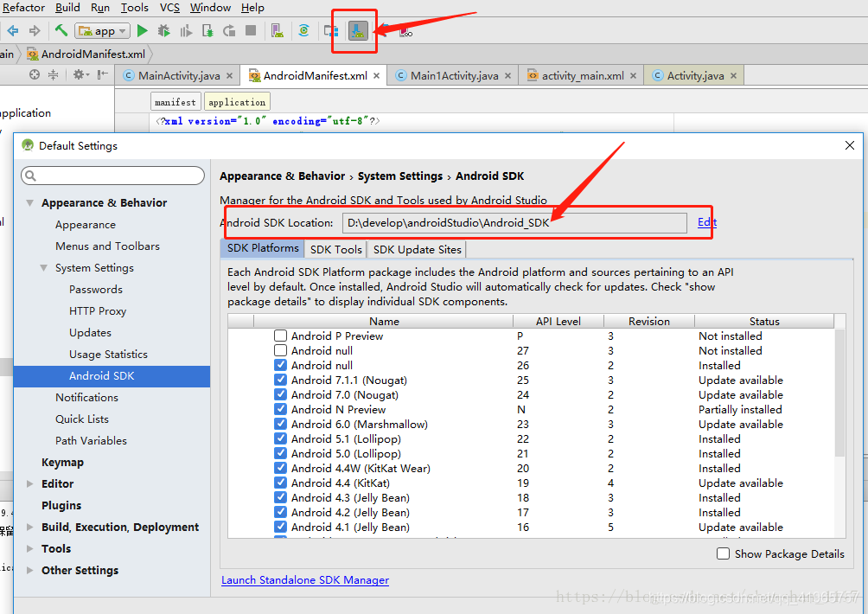Click the search magnifier in settings search
Screen dimensions: 868x614
coord(31,176)
